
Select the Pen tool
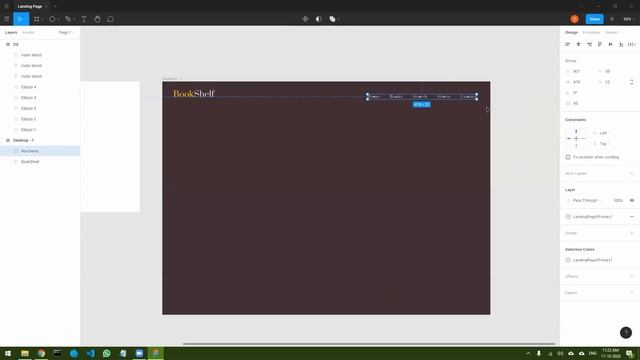(68, 19)
